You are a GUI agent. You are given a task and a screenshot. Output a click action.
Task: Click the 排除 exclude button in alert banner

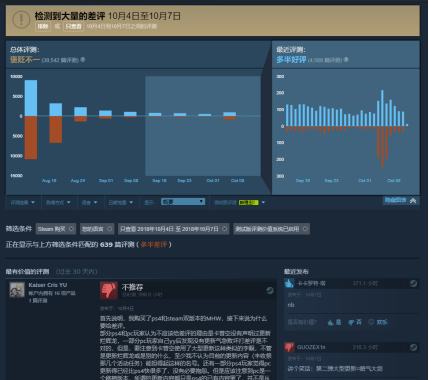click(43, 26)
